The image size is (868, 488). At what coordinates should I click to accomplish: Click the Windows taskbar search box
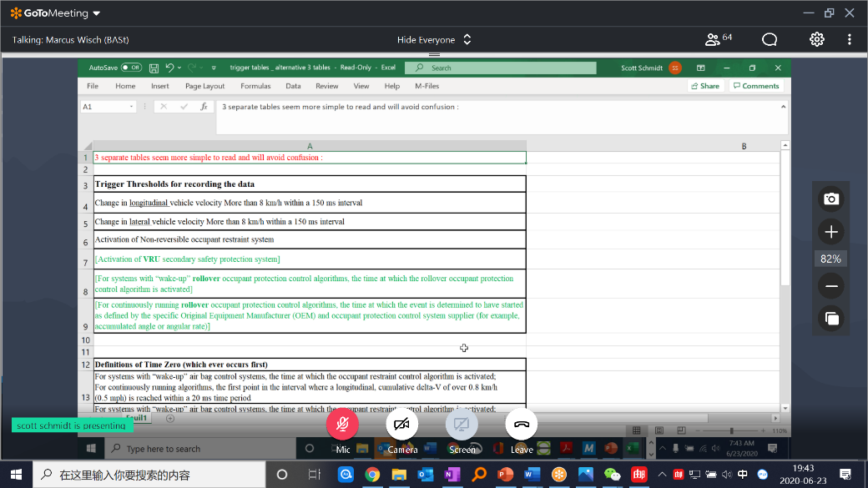tap(150, 475)
